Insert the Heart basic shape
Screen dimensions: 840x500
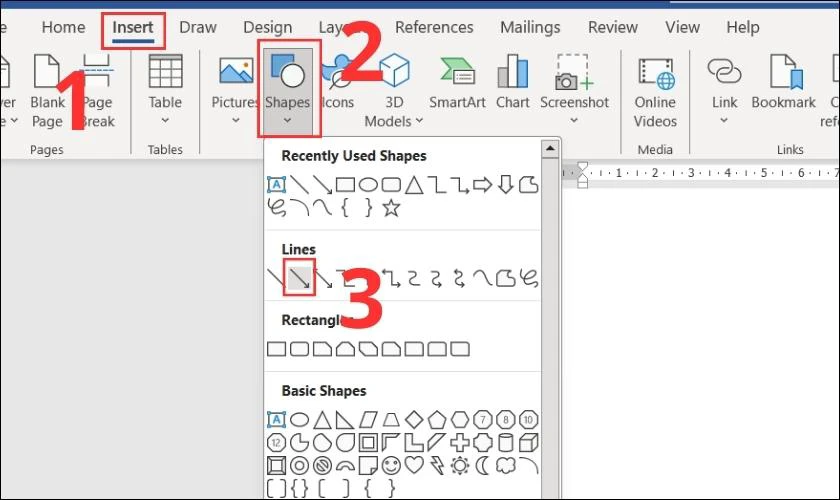[414, 465]
